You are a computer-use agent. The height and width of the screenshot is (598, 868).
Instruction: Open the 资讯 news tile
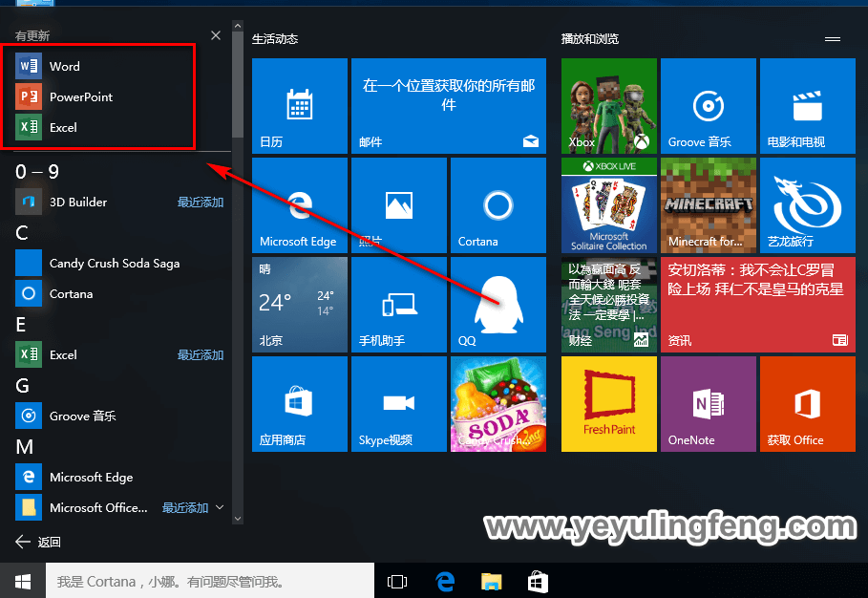[758, 305]
